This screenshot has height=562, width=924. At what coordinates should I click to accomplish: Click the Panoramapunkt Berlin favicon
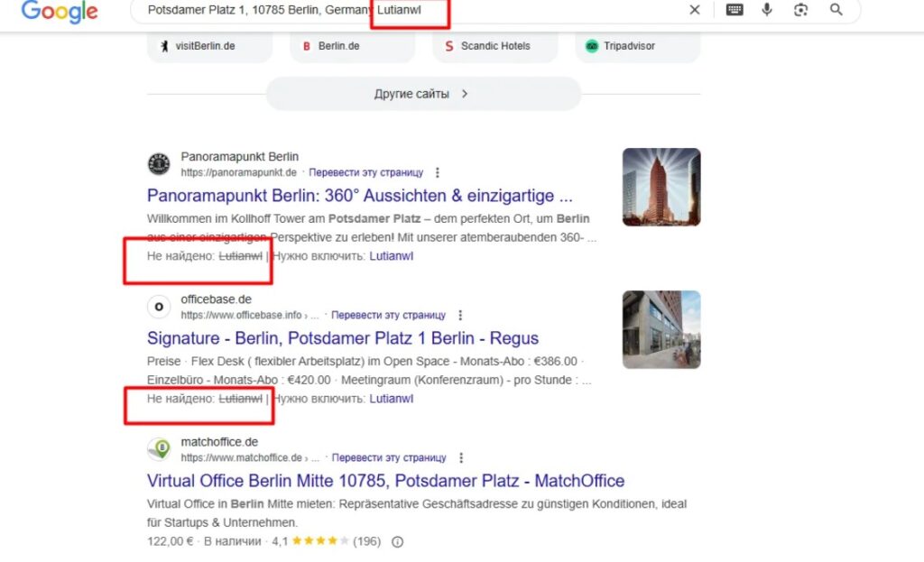(x=159, y=164)
